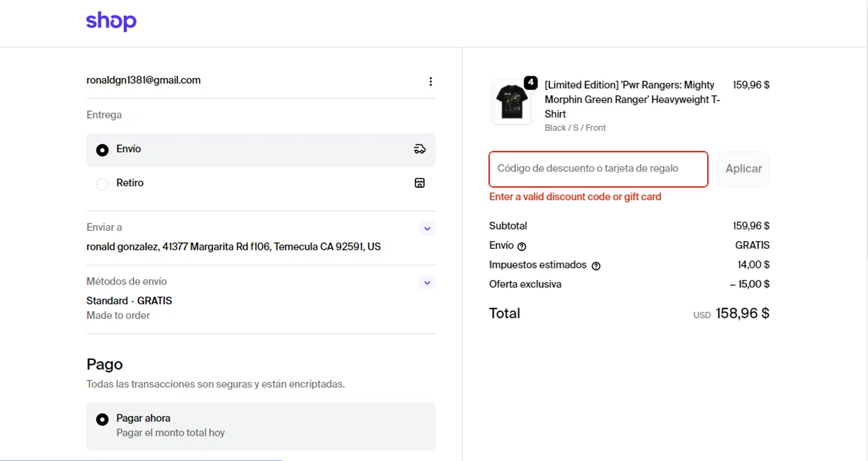Viewport: 868px width, 461px height.
Task: Click the Oferta exclusiva label
Action: [x=525, y=285]
